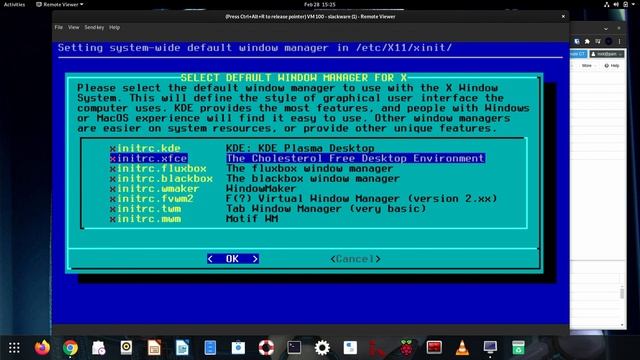
Task: Open the Send key menu
Action: coord(94,27)
